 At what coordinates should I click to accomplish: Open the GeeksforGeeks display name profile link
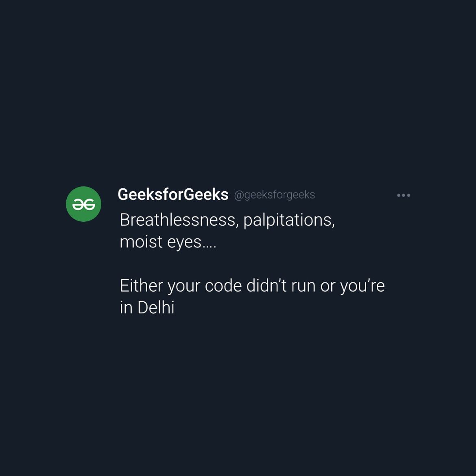[173, 194]
